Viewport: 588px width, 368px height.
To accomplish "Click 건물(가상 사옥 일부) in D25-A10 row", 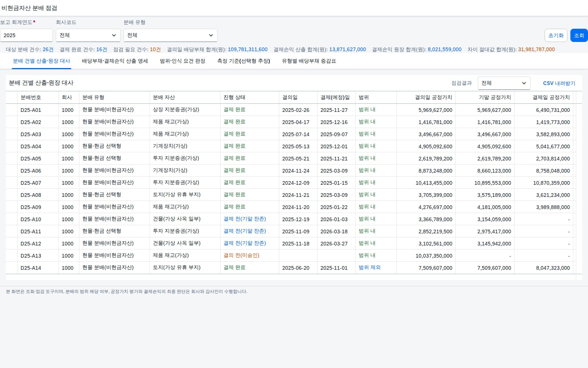I will (x=177, y=219).
